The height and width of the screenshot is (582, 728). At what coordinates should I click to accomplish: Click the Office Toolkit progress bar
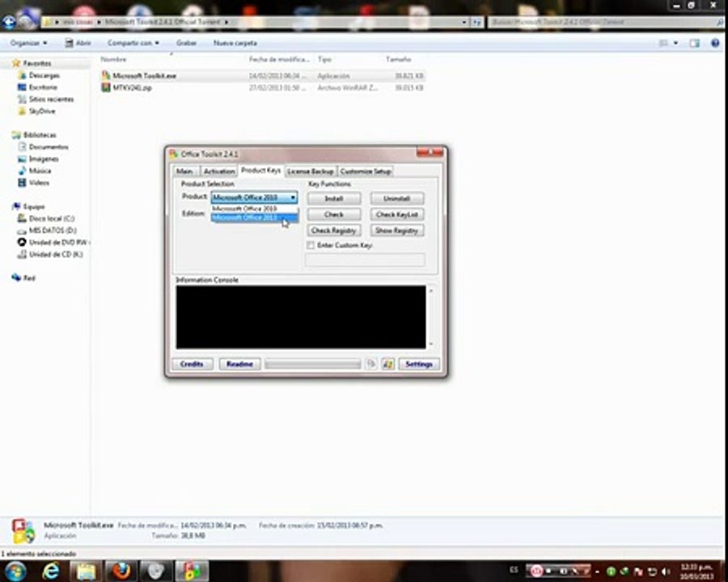312,365
